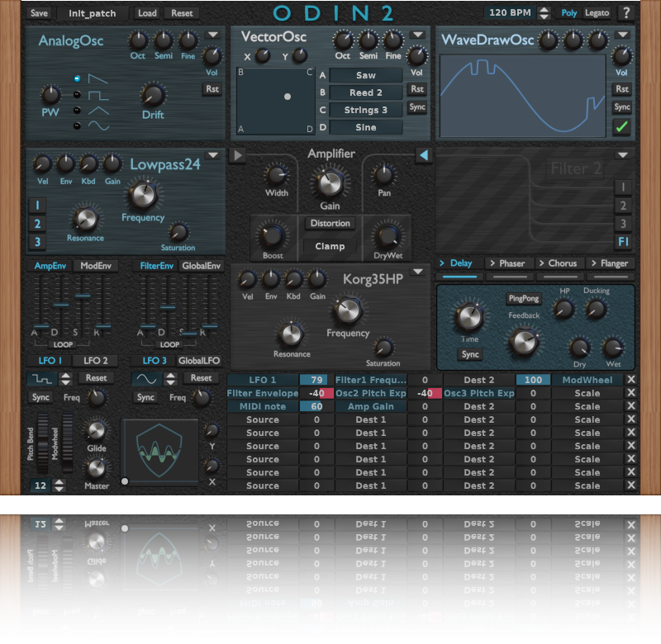
Task: Click the Lowpass24 Resonance knob
Action: (86, 218)
